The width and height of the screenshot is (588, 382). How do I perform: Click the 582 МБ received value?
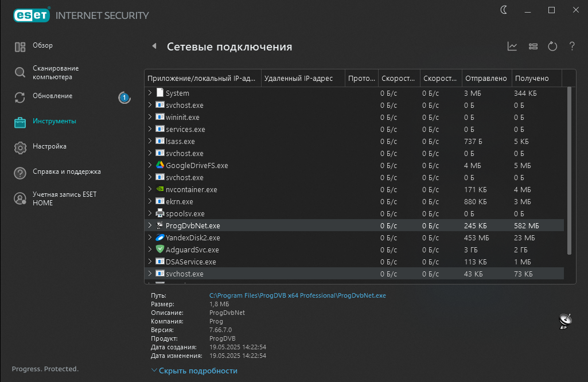(526, 225)
